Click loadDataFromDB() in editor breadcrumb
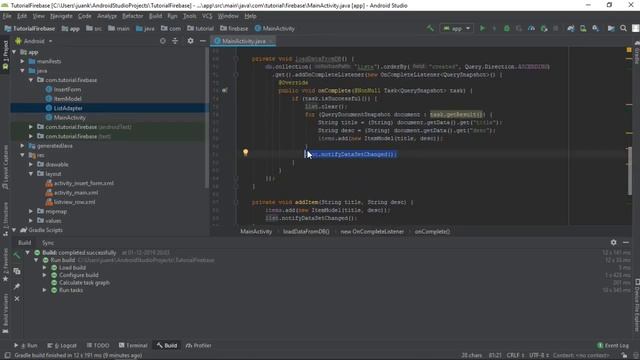 click(x=306, y=231)
